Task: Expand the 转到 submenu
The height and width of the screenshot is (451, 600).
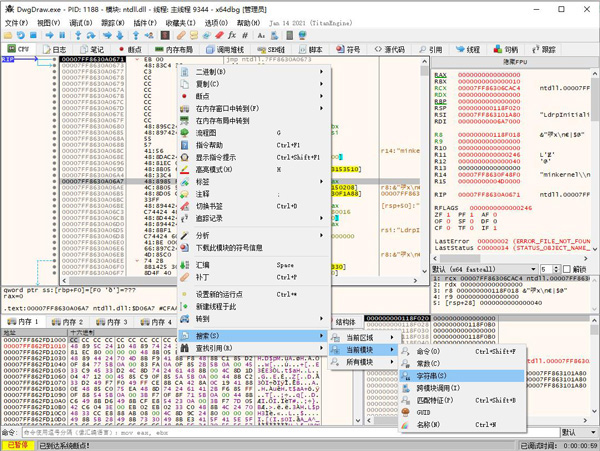Action: pyautogui.click(x=254, y=319)
